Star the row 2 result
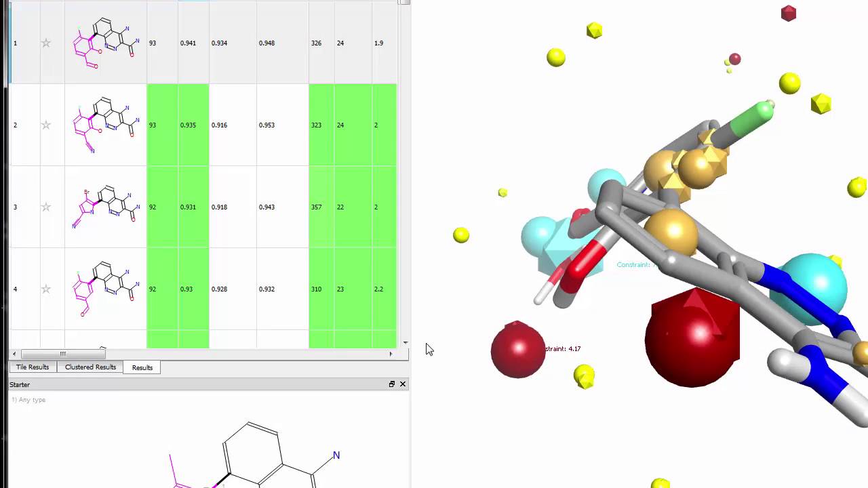This screenshot has height=488, width=868. click(46, 125)
